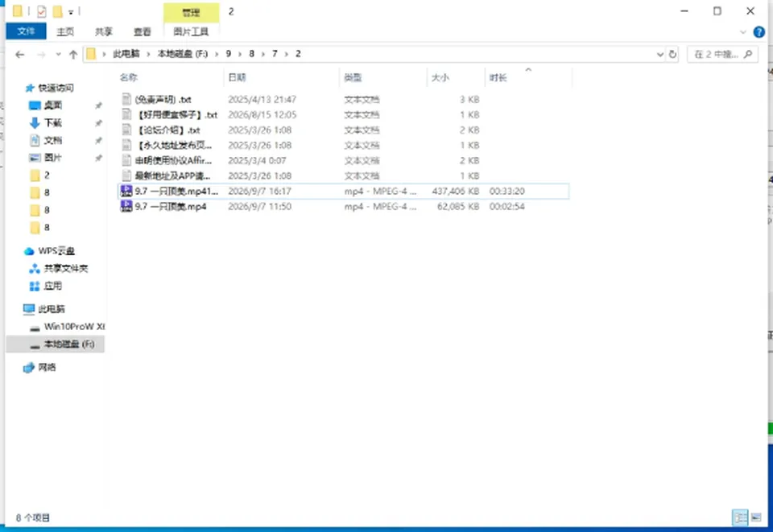Switch to large thumbnails view in status bar
Screen dimensions: 773x532
756,518
